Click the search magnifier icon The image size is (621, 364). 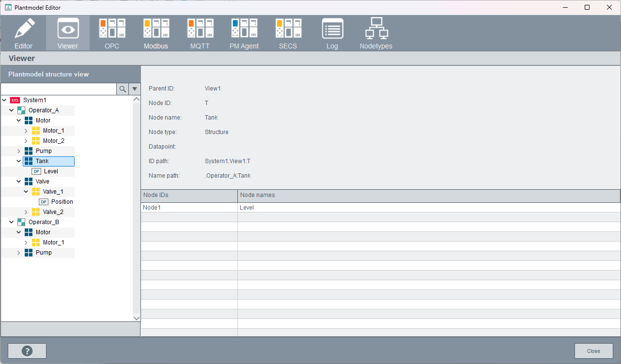(123, 89)
